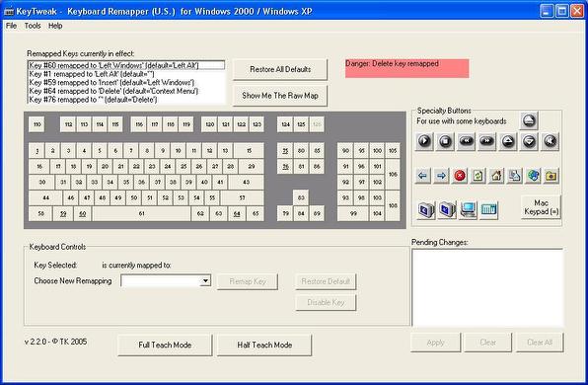Select key 64 on the keyboard map
This screenshot has width=588, height=385.
(x=237, y=213)
